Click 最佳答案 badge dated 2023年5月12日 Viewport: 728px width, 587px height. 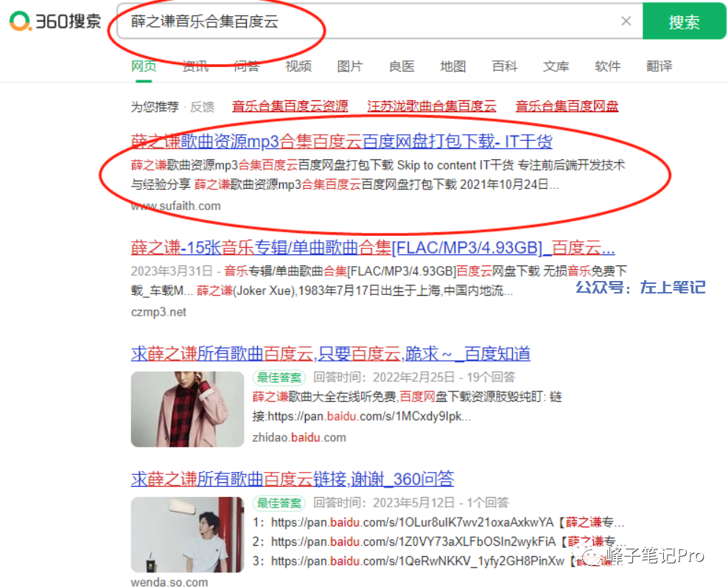tap(279, 503)
